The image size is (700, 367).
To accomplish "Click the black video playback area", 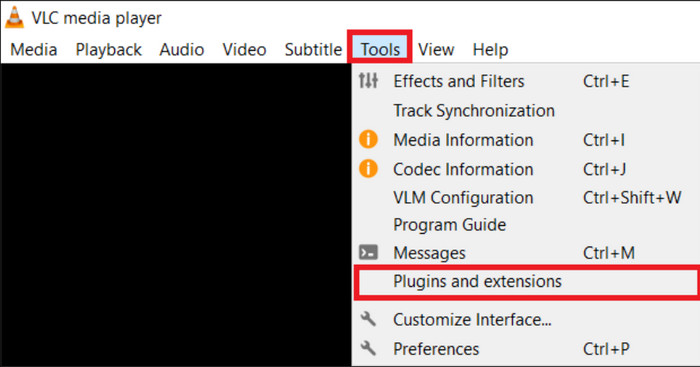I will click(175, 214).
